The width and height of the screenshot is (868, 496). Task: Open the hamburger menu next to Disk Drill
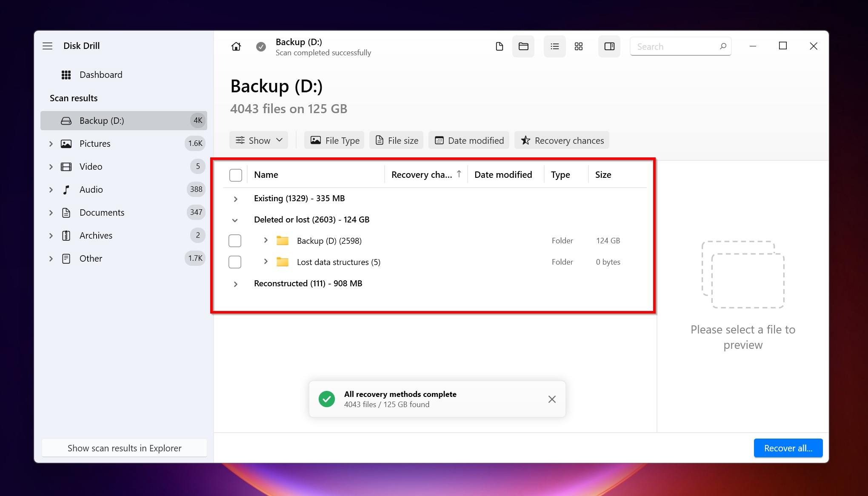48,46
